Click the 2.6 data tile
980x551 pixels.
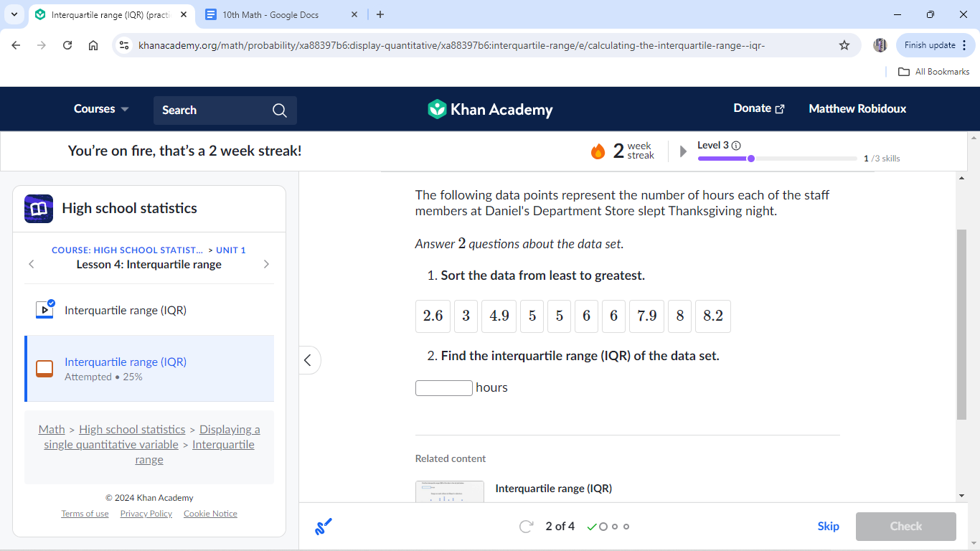pos(433,316)
